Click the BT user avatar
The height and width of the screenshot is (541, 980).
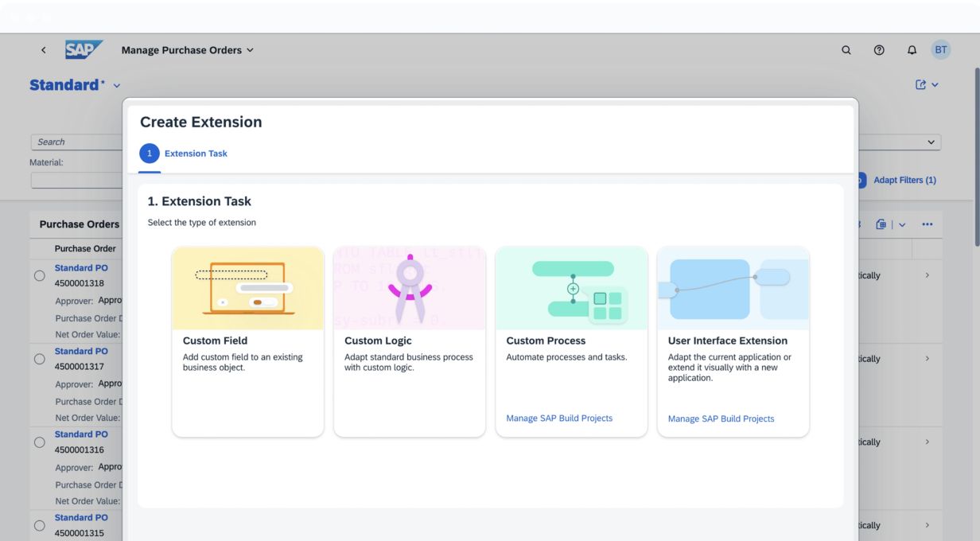tap(941, 50)
